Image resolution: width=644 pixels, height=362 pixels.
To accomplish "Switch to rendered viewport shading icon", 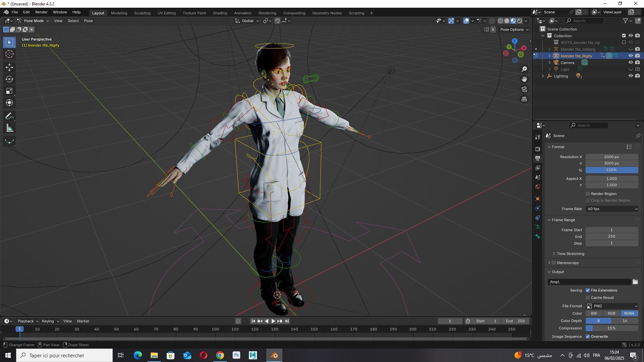I will (520, 21).
